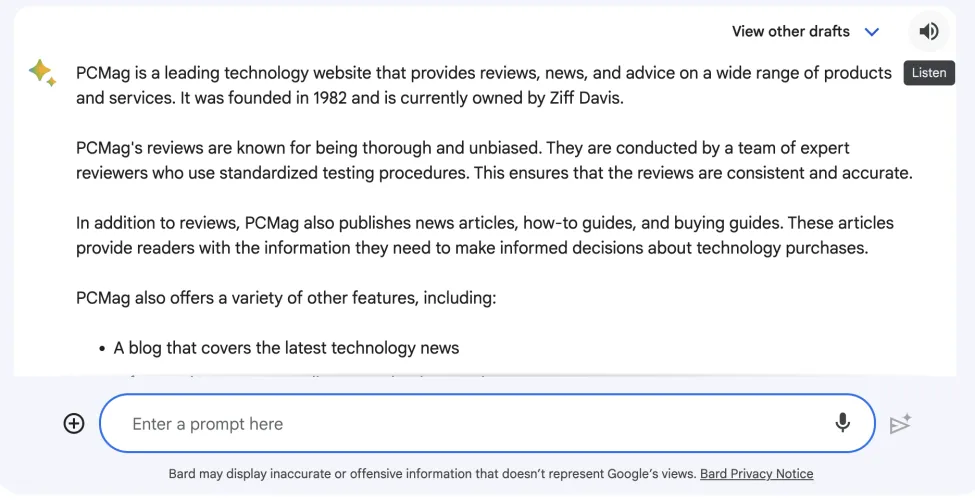This screenshot has width=975, height=500.
Task: Click the plus upload icon beside prompt
Action: tap(74, 424)
